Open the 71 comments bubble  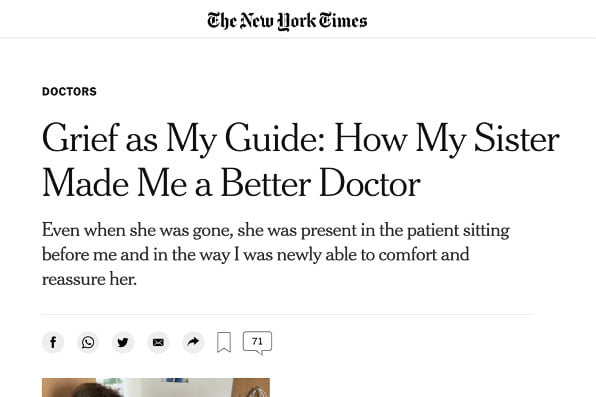[x=257, y=343]
